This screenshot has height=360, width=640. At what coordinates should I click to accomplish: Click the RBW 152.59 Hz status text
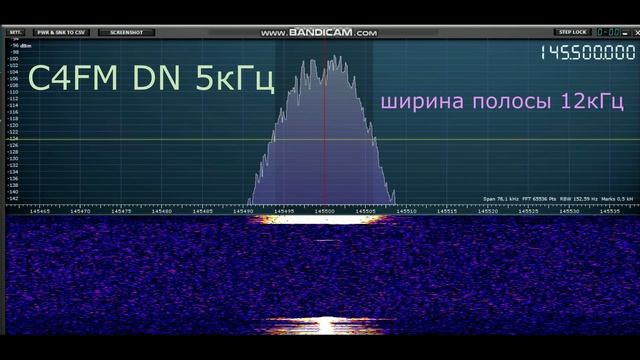point(578,199)
